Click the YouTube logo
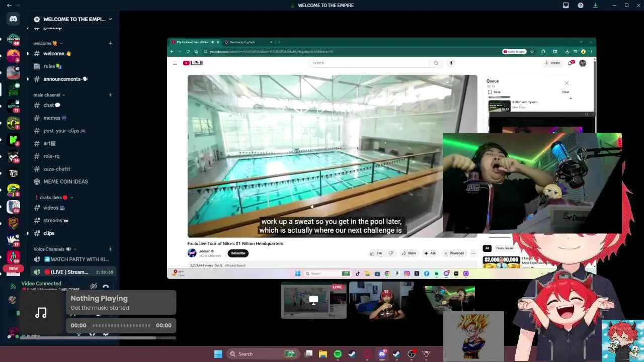Image resolution: width=644 pixels, height=362 pixels. [x=193, y=63]
